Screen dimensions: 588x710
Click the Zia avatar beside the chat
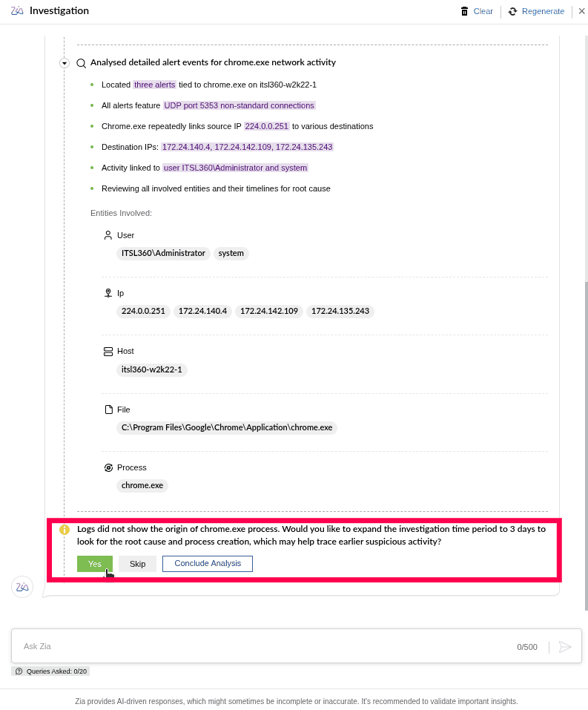point(22,587)
